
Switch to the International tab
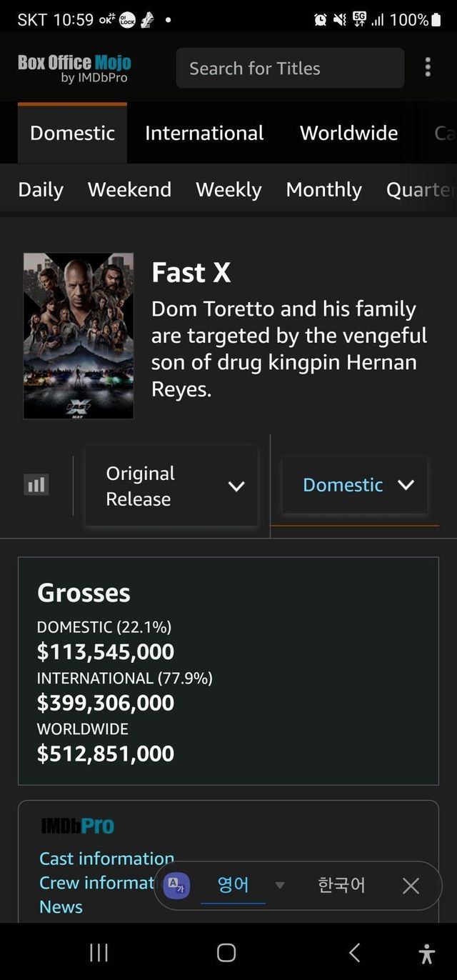pyautogui.click(x=204, y=133)
